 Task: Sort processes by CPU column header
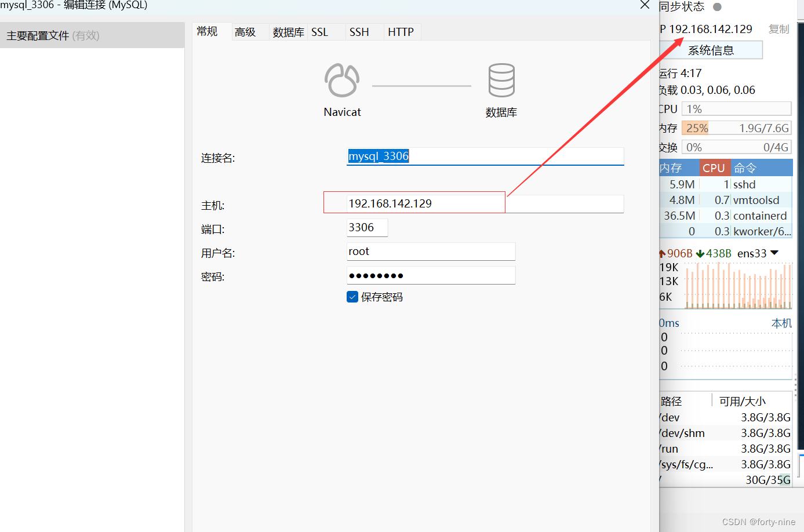(714, 168)
